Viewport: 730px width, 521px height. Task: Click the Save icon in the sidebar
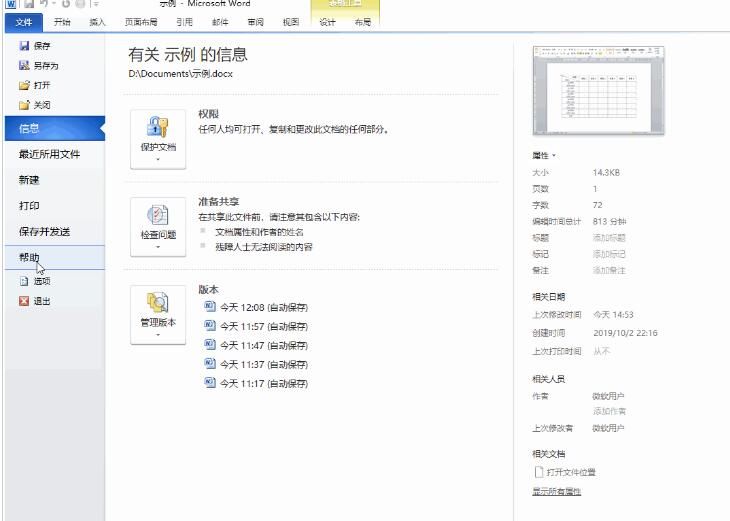coord(24,46)
